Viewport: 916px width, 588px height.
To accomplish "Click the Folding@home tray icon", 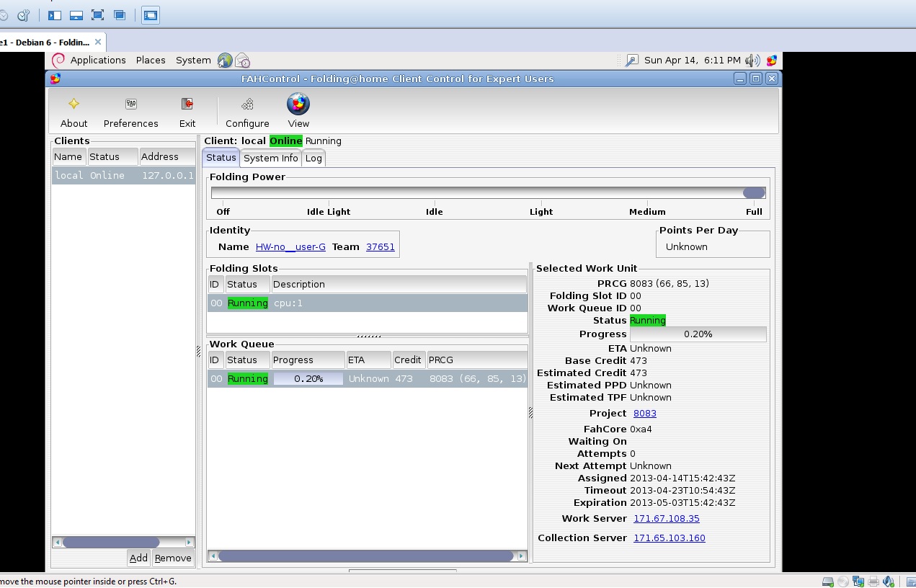I will tap(772, 61).
